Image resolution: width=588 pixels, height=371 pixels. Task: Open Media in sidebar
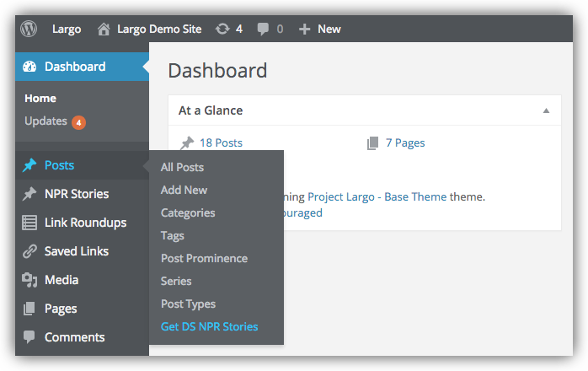click(61, 280)
